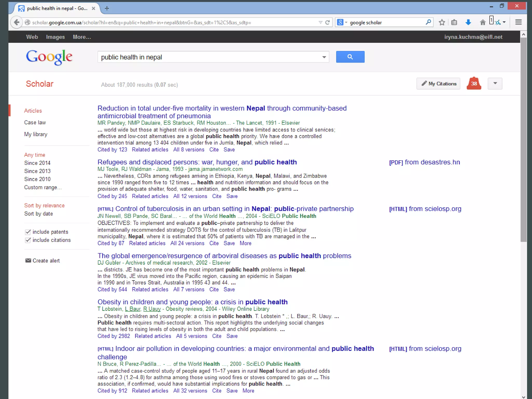Click the browser back arrow
Image resolution: width=532 pixels, height=399 pixels.
(x=17, y=22)
